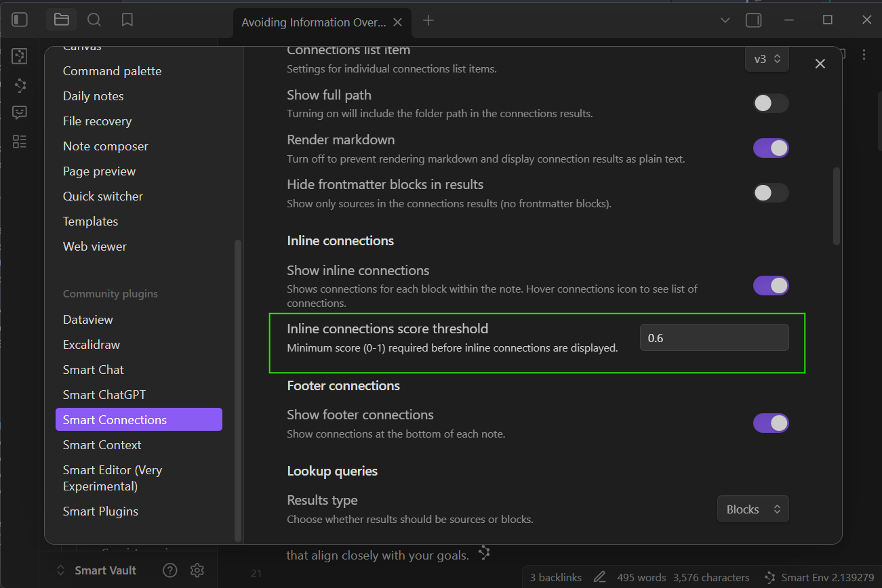Open the connections list item v3 dropdown
This screenshot has width=882, height=588.
point(767,59)
